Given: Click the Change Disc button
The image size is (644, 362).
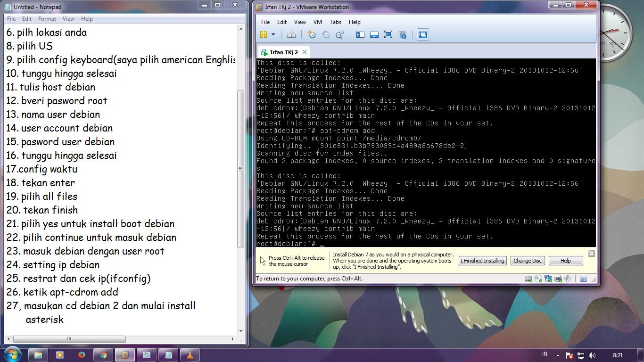Looking at the screenshot, I should [x=527, y=261].
